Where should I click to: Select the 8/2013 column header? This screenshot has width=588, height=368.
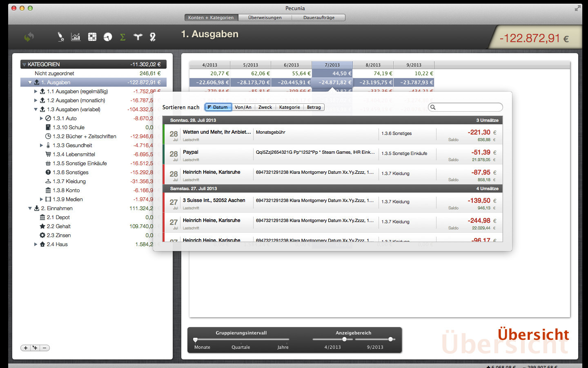click(373, 65)
